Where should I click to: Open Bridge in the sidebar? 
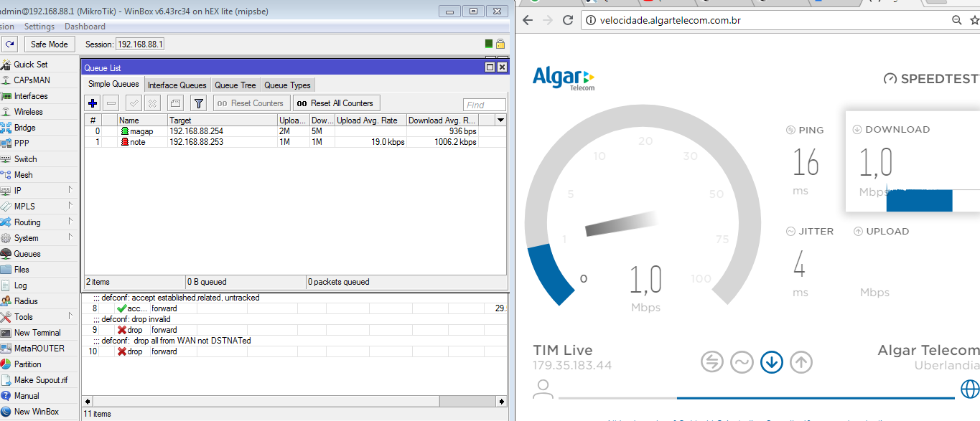pyautogui.click(x=24, y=128)
